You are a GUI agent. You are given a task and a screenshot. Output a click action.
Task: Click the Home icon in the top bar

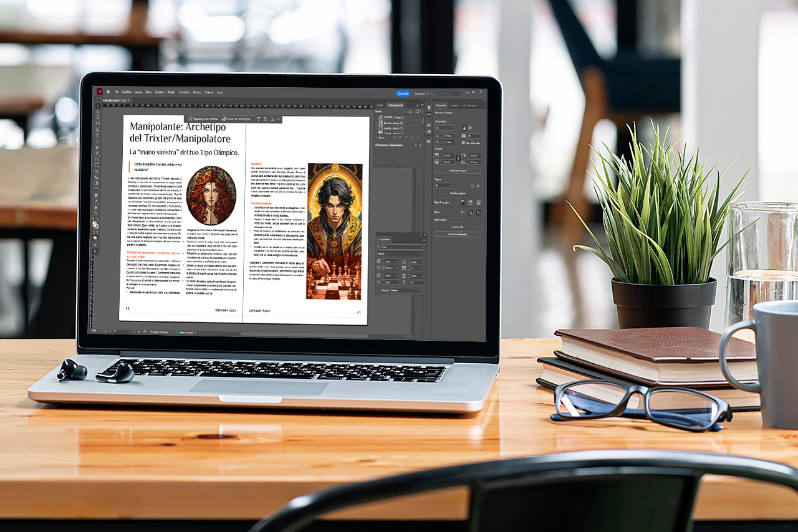[x=108, y=92]
